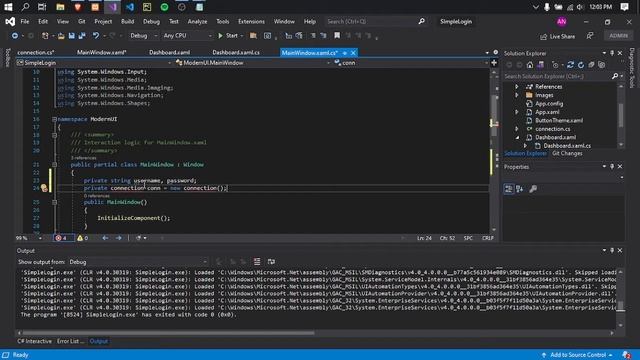This screenshot has width=640, height=360.
Task: Click the Visual Studio logo icon
Action: point(10,22)
